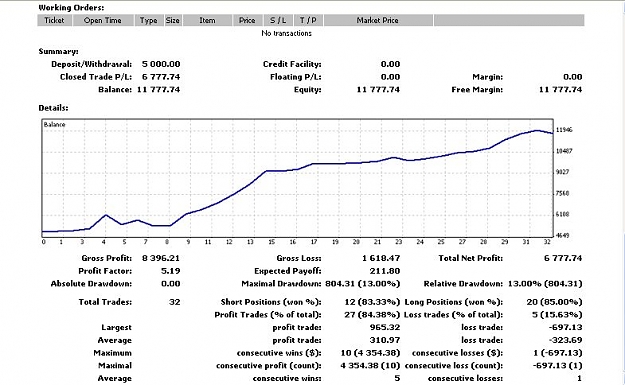Click the Market Price column header
Image resolution: width=625 pixels, height=385 pixels.
(x=378, y=20)
